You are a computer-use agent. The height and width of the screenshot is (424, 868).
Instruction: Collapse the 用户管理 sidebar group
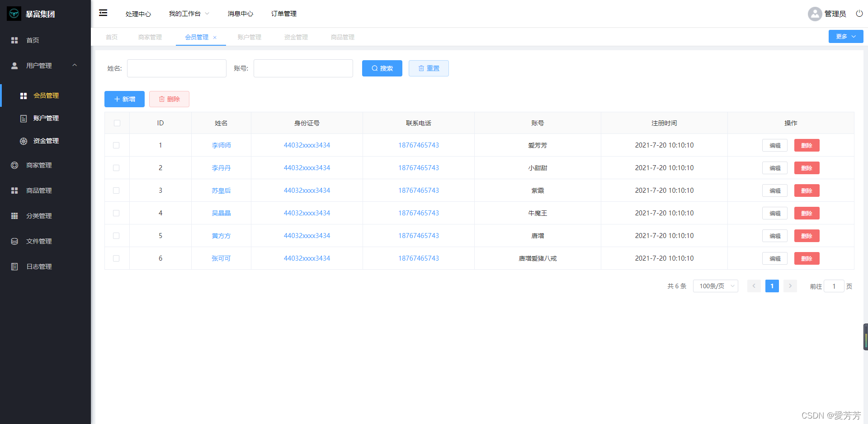[45, 66]
